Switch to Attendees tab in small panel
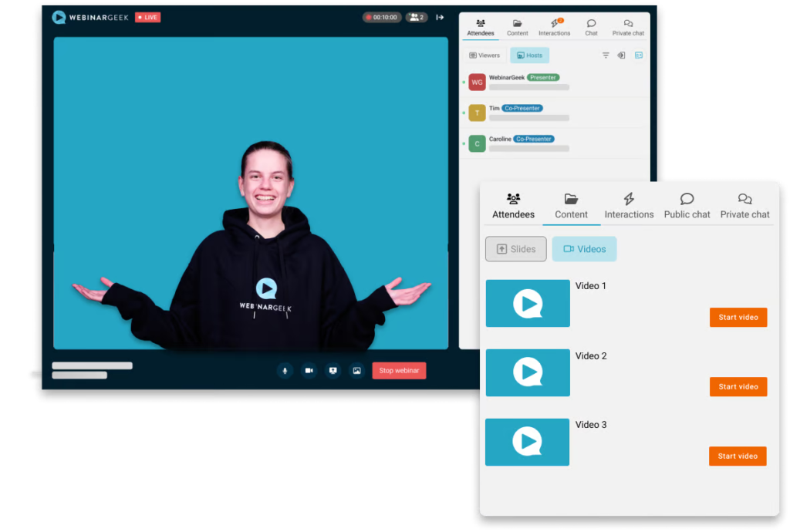Image resolution: width=790 pixels, height=532 pixels. 481,28
